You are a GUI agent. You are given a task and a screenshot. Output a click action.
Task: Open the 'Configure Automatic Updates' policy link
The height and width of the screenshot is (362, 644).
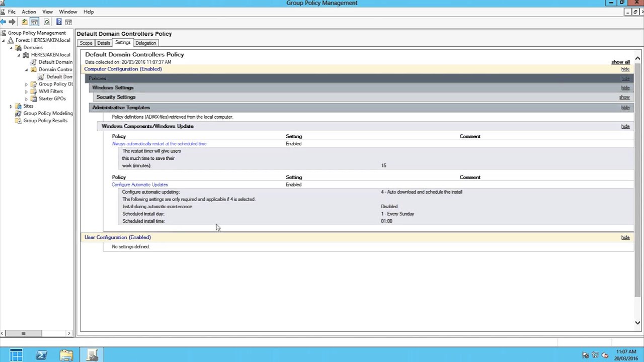coord(140,185)
